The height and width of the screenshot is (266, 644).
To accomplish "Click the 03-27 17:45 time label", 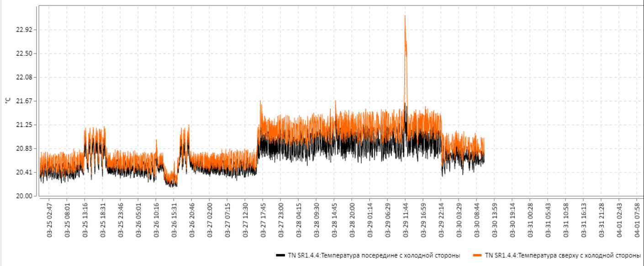I will [263, 219].
